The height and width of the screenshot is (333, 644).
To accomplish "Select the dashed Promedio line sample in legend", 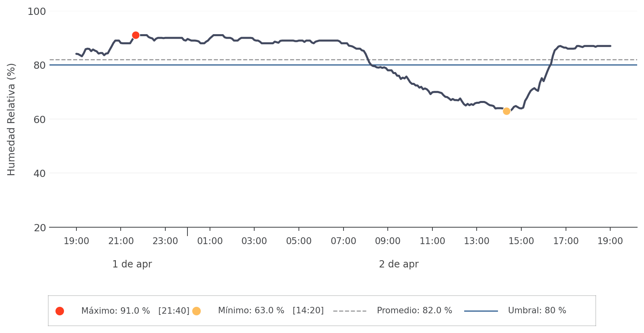I will (x=350, y=311).
